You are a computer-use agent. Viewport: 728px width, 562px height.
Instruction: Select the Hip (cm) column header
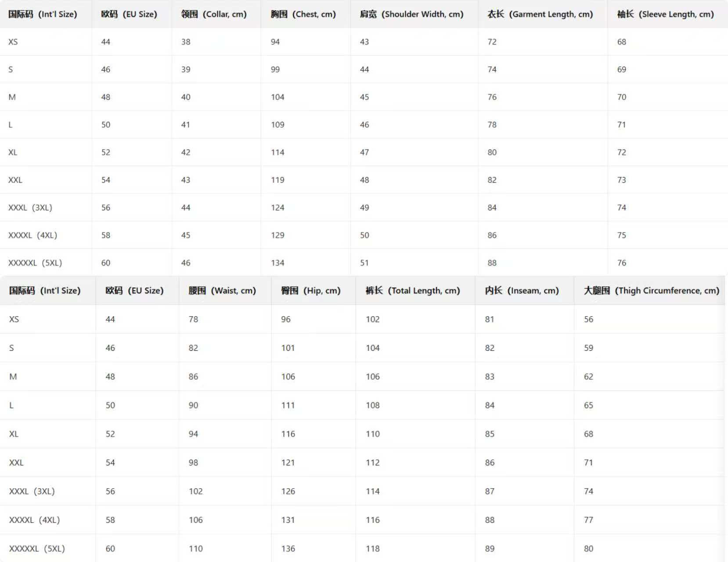pos(311,291)
